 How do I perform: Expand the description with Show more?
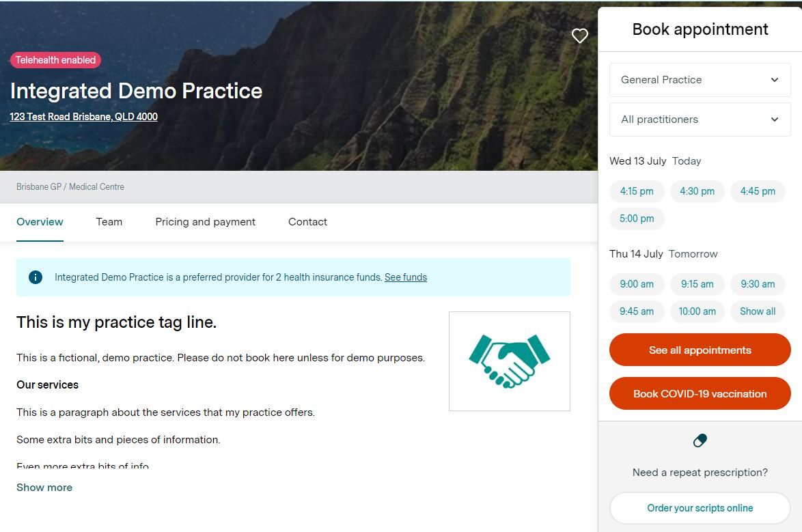coord(44,488)
